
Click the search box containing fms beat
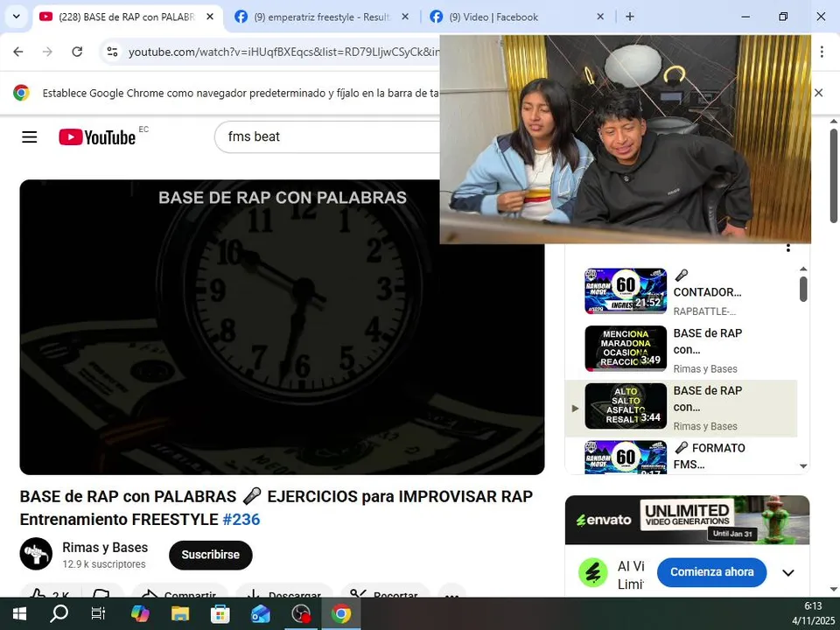pyautogui.click(x=326, y=137)
